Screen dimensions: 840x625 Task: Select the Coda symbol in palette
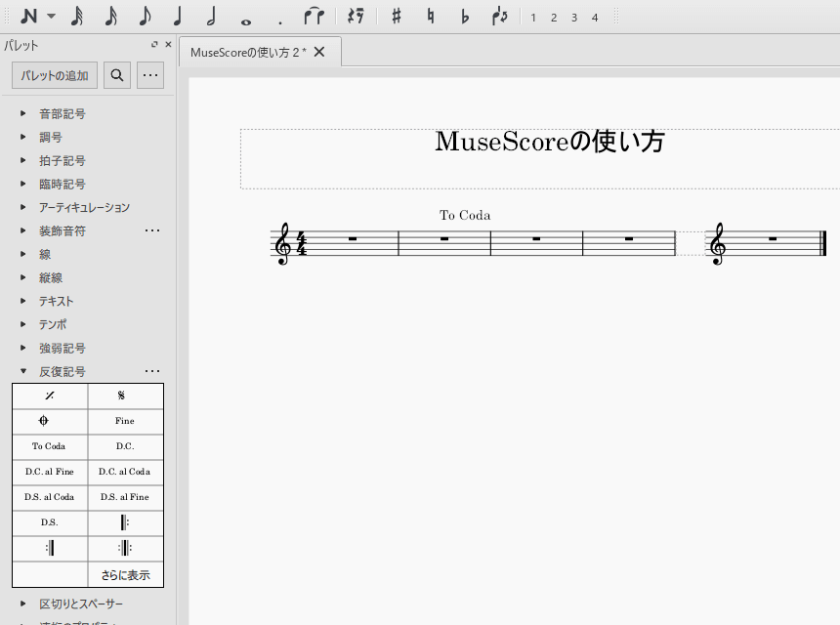coord(50,421)
